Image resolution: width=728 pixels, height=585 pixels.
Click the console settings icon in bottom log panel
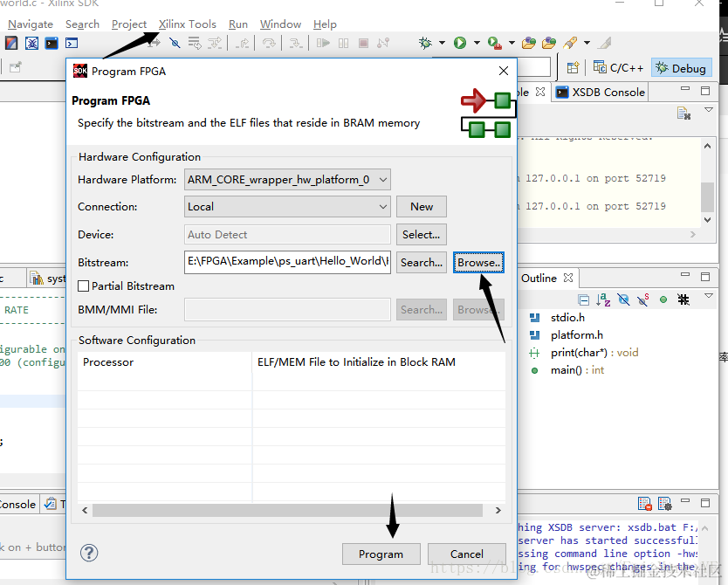click(x=665, y=504)
